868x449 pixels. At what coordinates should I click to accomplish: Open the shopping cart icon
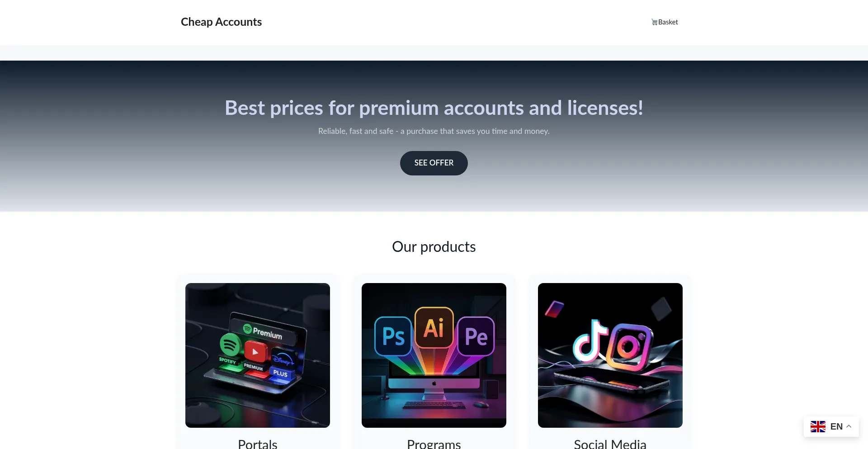point(654,22)
